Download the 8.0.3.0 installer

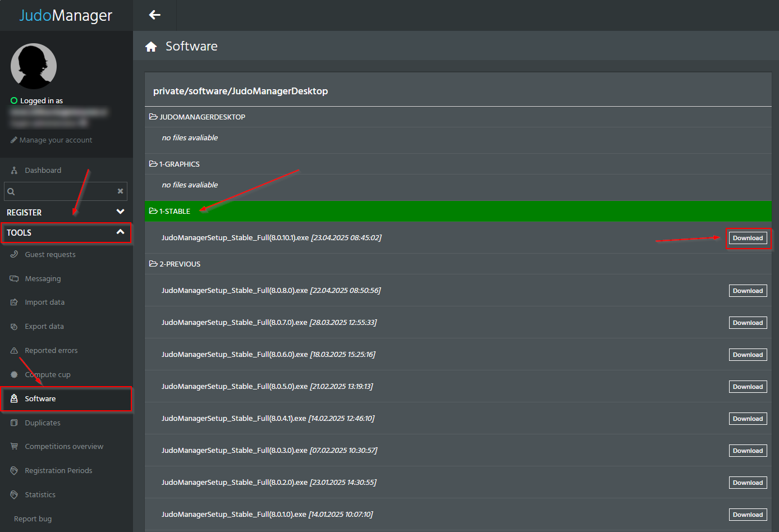748,451
